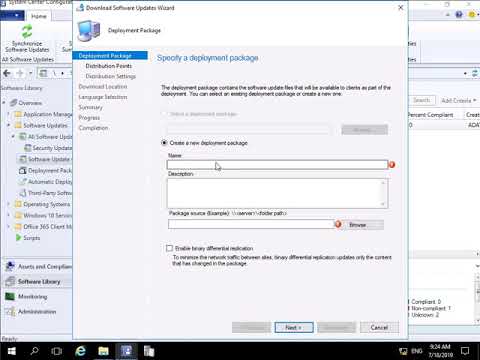Image resolution: width=480 pixels, height=360 pixels.
Task: Expand Application Management tree node
Action: pyautogui.click(x=9, y=114)
